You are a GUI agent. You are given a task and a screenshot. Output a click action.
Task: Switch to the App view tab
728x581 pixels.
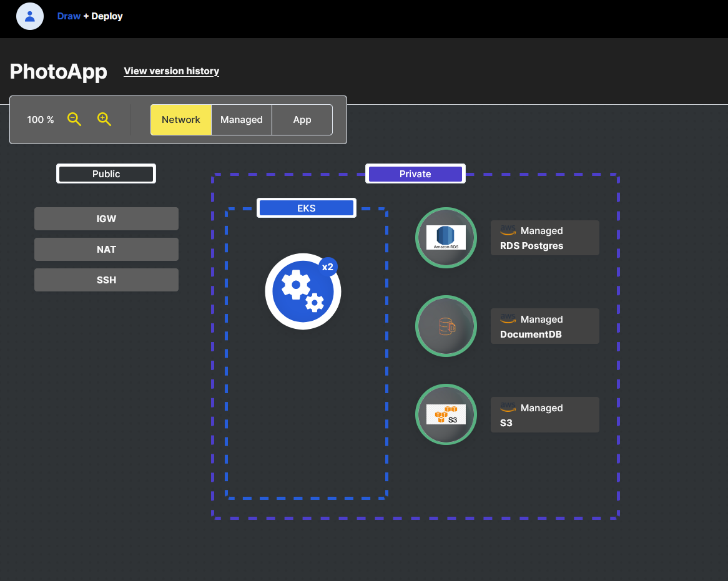[302, 120]
